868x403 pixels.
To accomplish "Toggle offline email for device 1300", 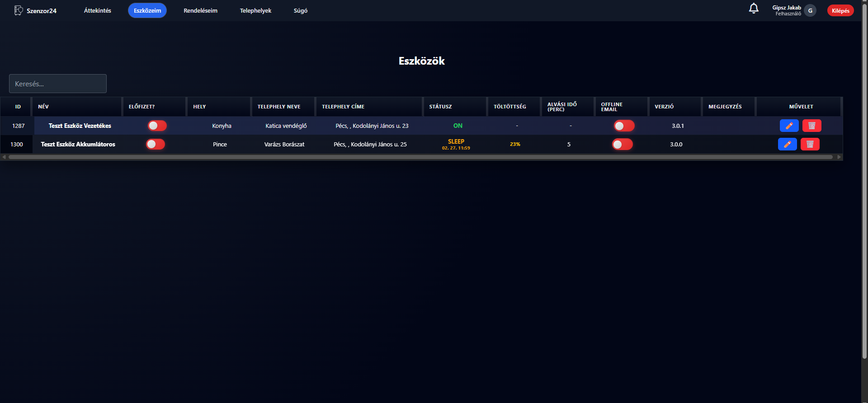I will click(622, 144).
